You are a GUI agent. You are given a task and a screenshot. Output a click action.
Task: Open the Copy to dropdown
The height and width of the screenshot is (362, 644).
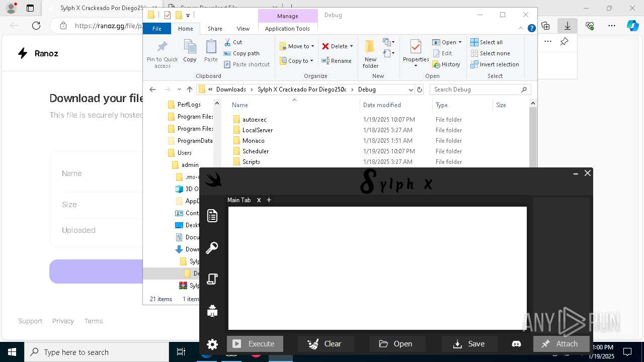[x=296, y=61]
